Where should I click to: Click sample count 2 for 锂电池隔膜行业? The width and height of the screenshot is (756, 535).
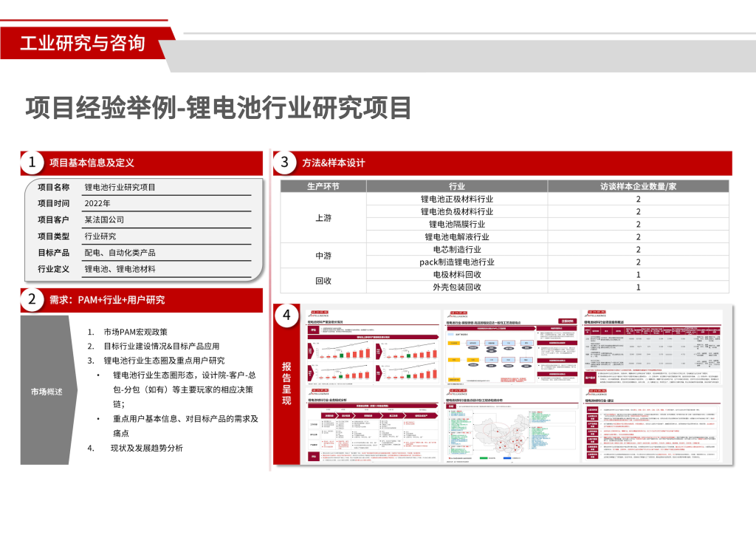pyautogui.click(x=639, y=225)
